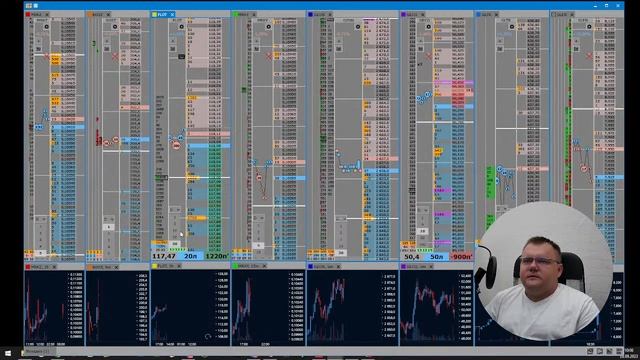The width and height of the screenshot is (640, 360).
Task: Open the order book tab with empty white marker
Action: (x=563, y=14)
